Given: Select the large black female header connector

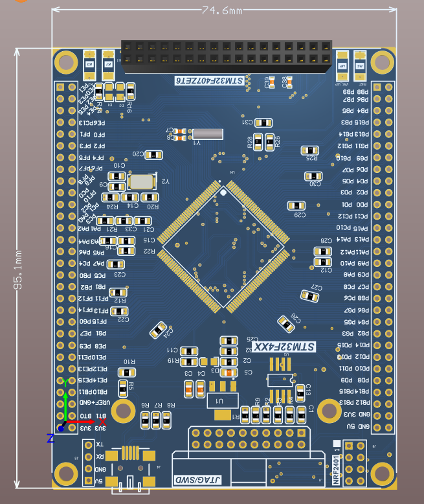Looking at the screenshot, I should [226, 56].
